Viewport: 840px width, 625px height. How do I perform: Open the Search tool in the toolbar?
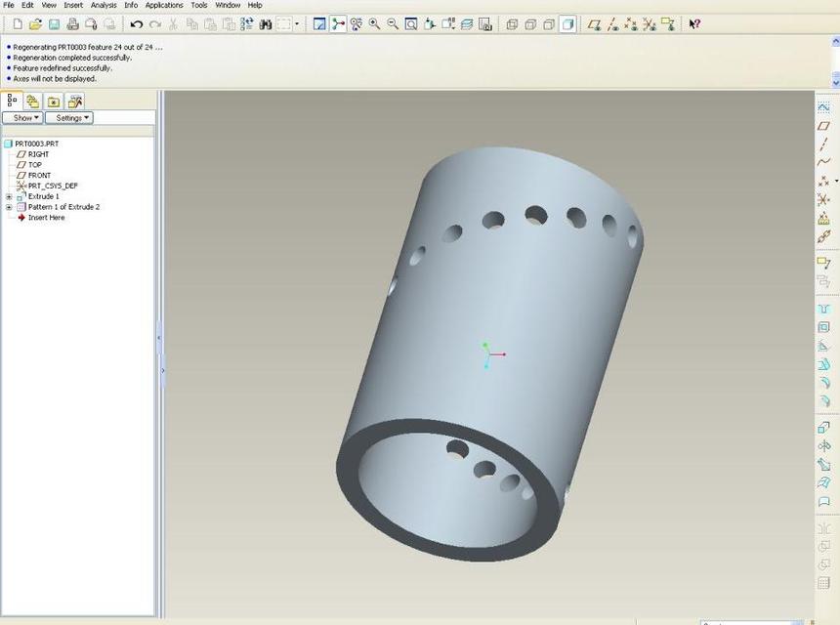coord(266,23)
